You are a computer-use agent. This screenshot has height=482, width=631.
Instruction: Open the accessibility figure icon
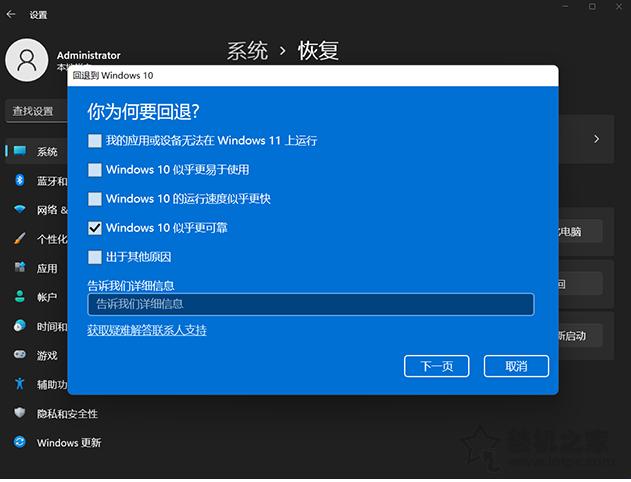click(20, 384)
